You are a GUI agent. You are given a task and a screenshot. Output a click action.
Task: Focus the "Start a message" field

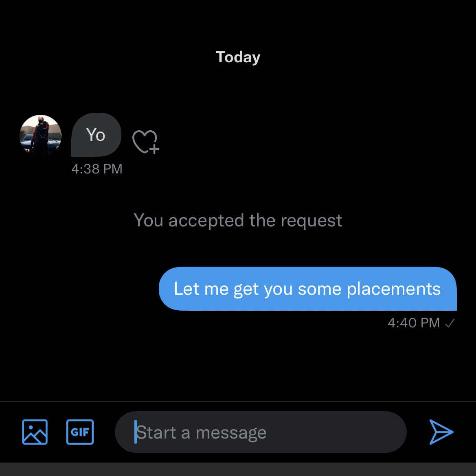(261, 432)
